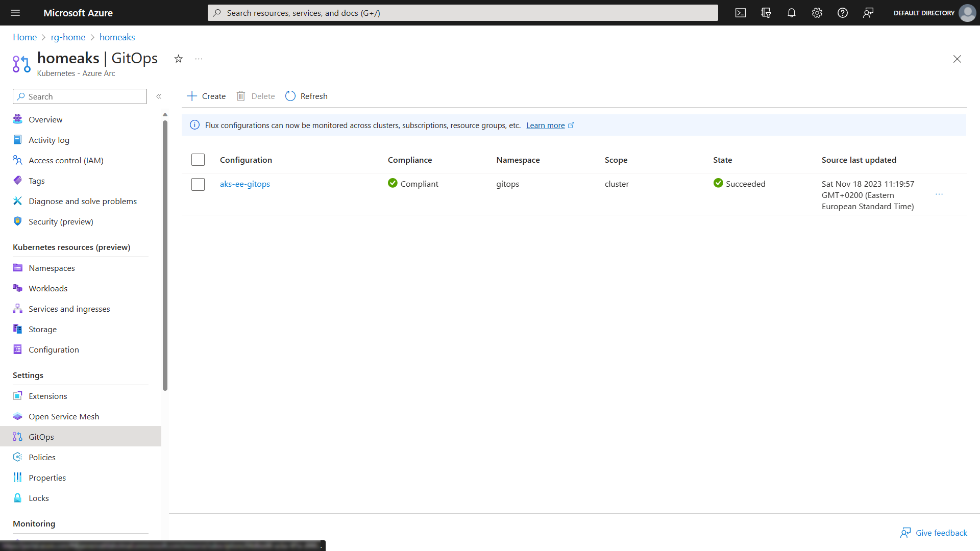Click the Create button
Screen dimensions: 980x551
(206, 96)
